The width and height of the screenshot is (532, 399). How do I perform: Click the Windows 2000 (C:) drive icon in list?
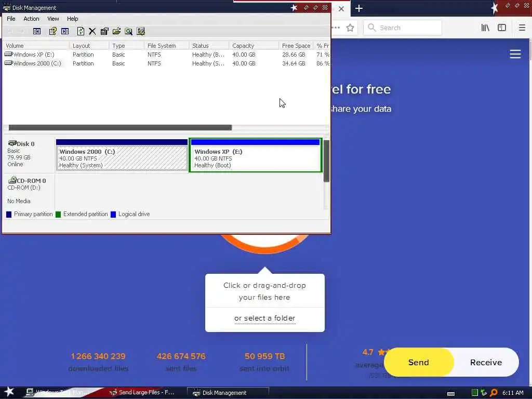click(x=8, y=63)
